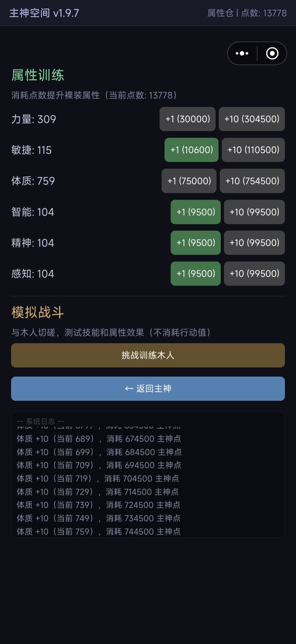The image size is (296, 644).
Task: Add +1 精神 for 9500 points
Action: click(x=196, y=243)
